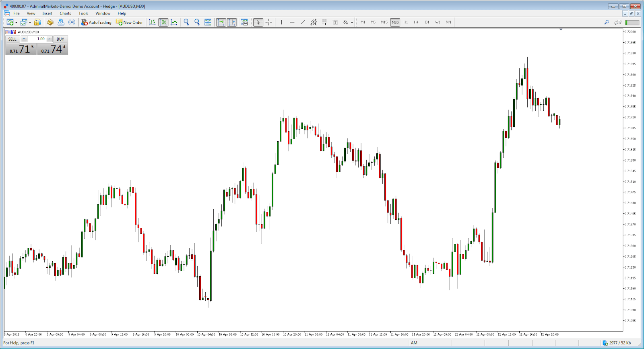The width and height of the screenshot is (644, 349).
Task: Toggle the chart shift button
Action: [232, 22]
